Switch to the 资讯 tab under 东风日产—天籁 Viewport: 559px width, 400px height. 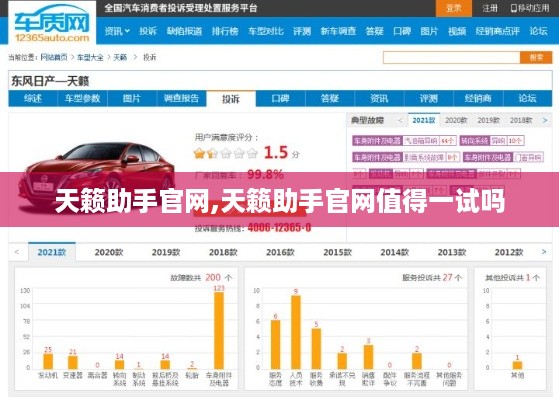(x=379, y=98)
